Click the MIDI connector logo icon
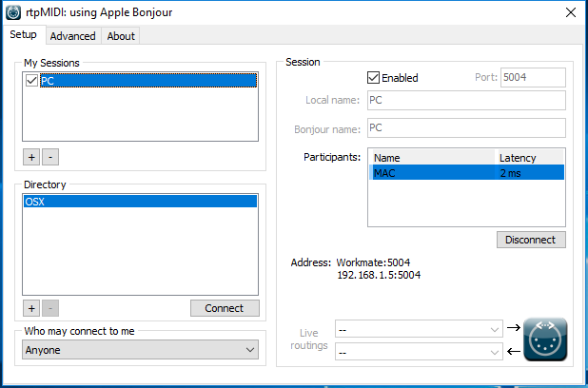The image size is (588, 388). pos(545,339)
